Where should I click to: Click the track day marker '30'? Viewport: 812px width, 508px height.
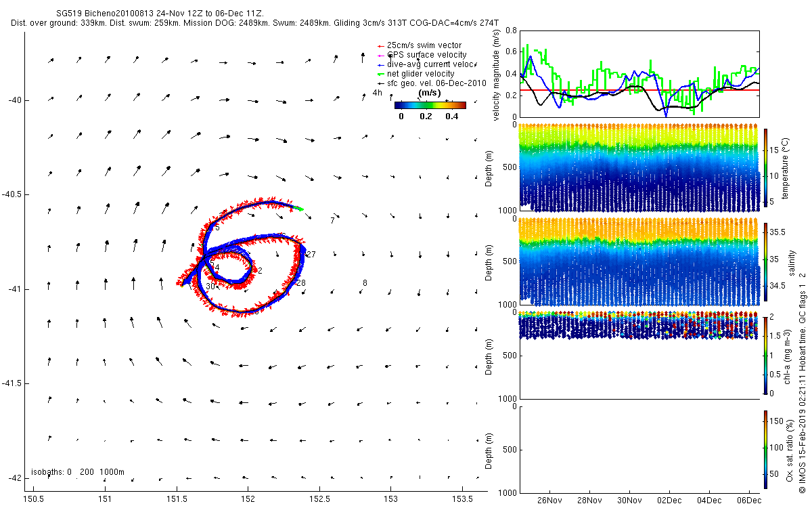210,287
